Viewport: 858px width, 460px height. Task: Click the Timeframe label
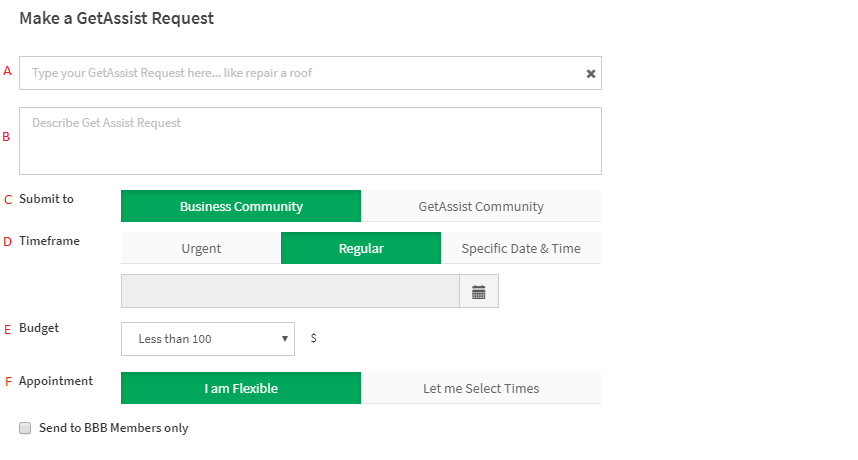(49, 241)
